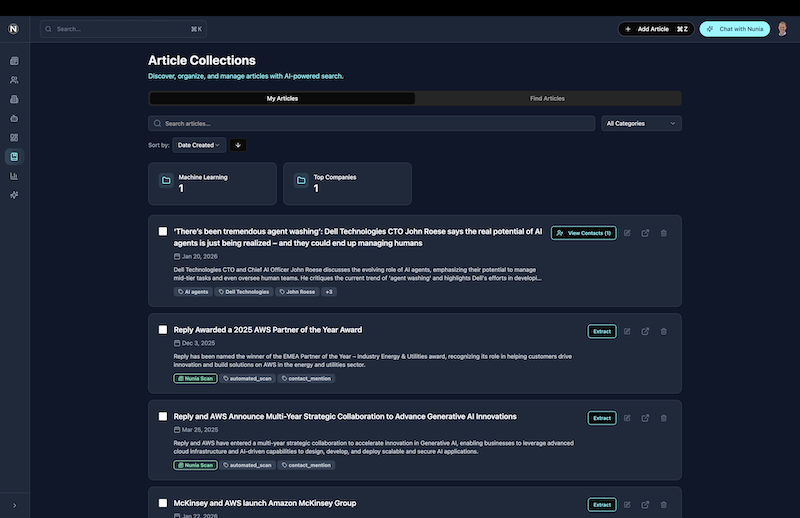Extract the Reply and AWS Collaboration article
The image size is (800, 518).
coord(602,418)
